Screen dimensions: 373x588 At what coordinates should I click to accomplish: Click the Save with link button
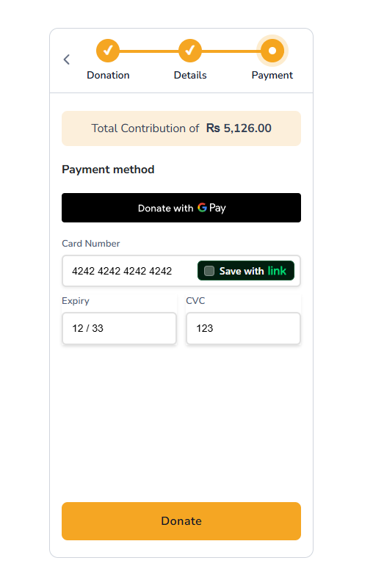point(246,271)
